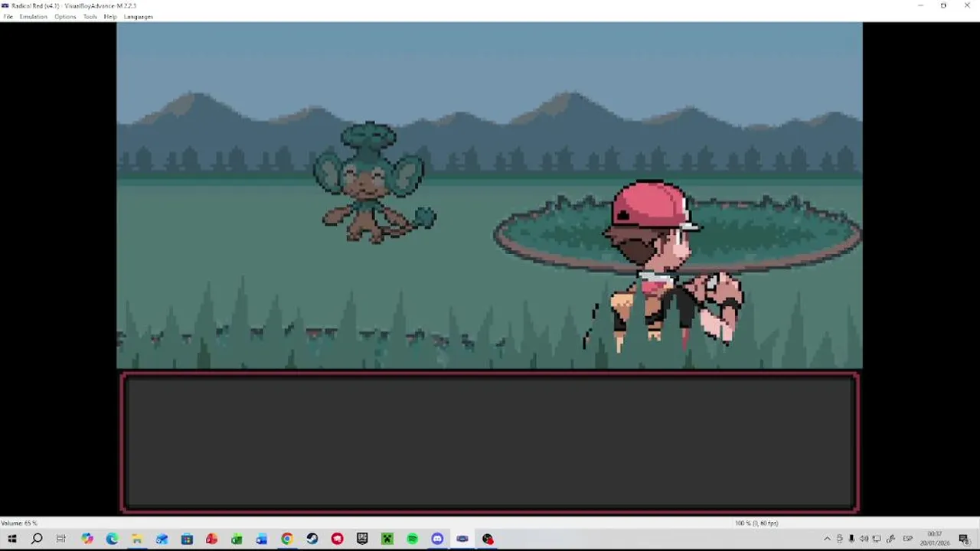Show hidden system tray icons

(x=827, y=539)
